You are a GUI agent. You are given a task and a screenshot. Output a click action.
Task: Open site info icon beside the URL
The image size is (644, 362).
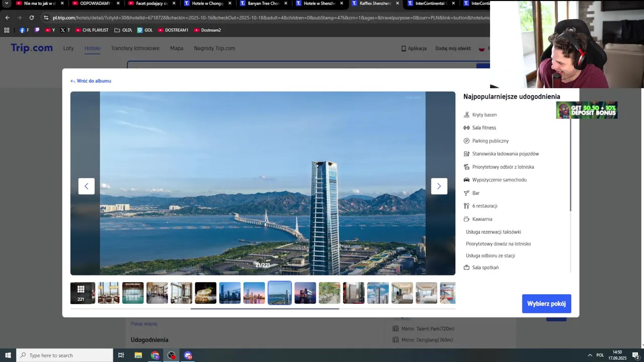point(46,18)
